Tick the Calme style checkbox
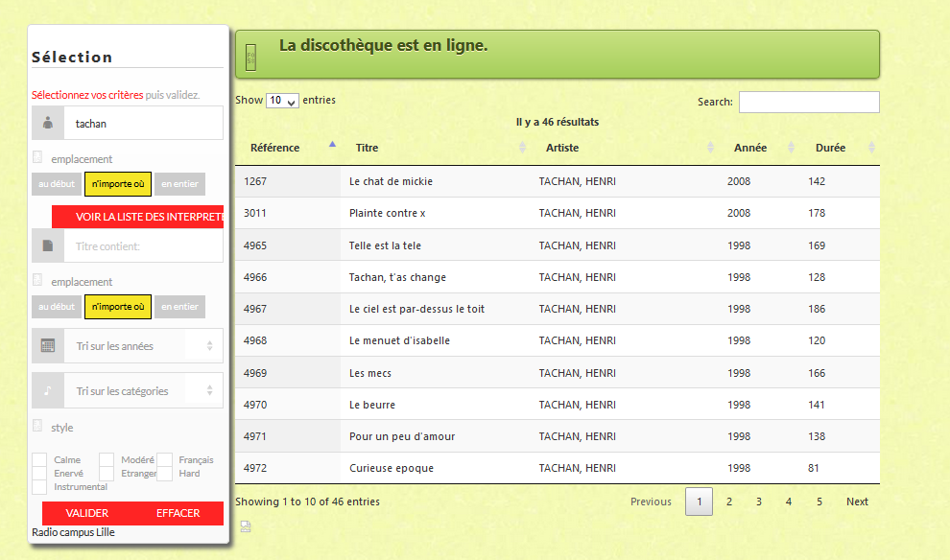Image resolution: width=950 pixels, height=560 pixels. point(39,460)
